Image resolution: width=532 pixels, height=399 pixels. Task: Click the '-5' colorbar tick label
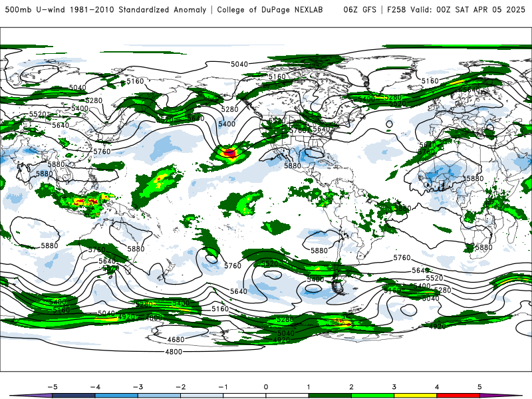[53, 387]
